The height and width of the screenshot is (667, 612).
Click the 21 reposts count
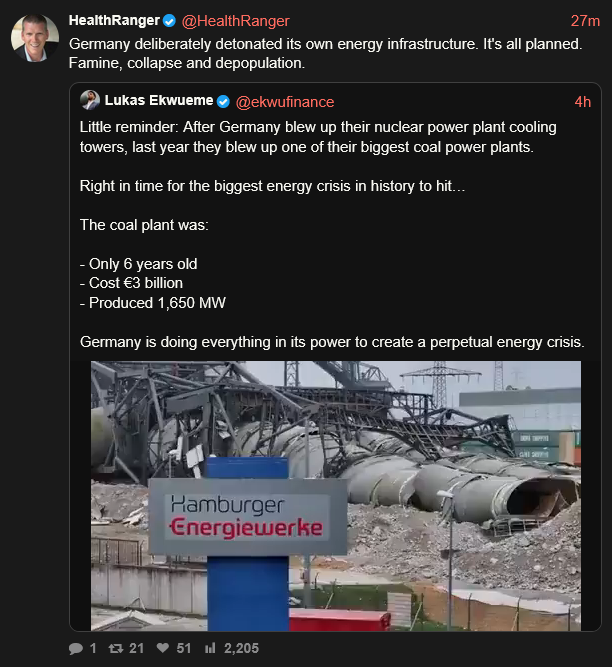point(137,648)
